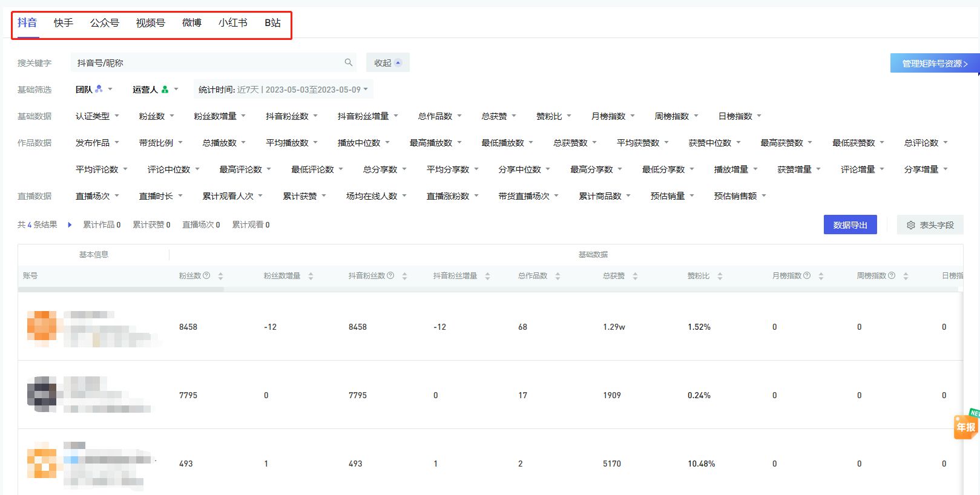The image size is (980, 495).
Task: Click help icon beside 周榜指数 column header
Action: click(x=892, y=275)
